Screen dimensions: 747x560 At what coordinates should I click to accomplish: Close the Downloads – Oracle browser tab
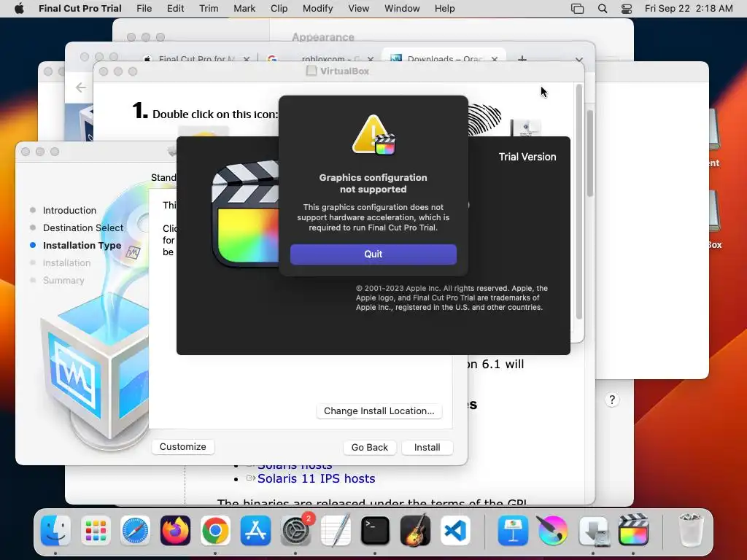[495, 60]
